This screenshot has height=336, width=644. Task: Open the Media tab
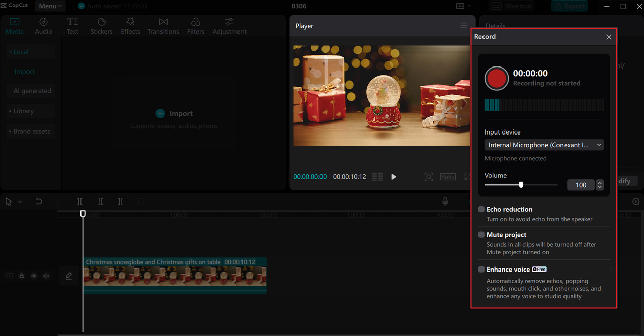point(14,26)
